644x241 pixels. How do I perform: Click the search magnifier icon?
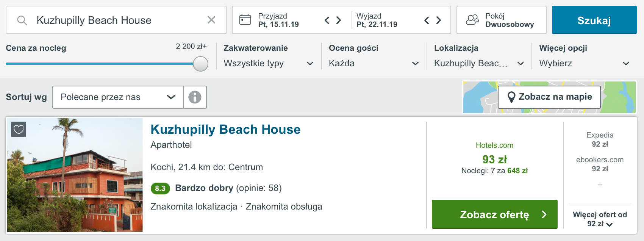22,20
